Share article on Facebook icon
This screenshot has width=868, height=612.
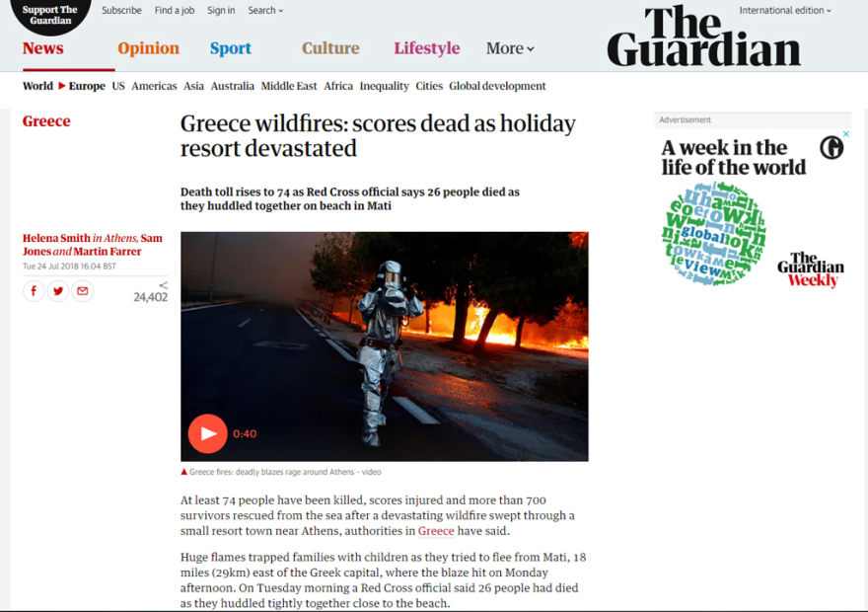[x=34, y=291]
